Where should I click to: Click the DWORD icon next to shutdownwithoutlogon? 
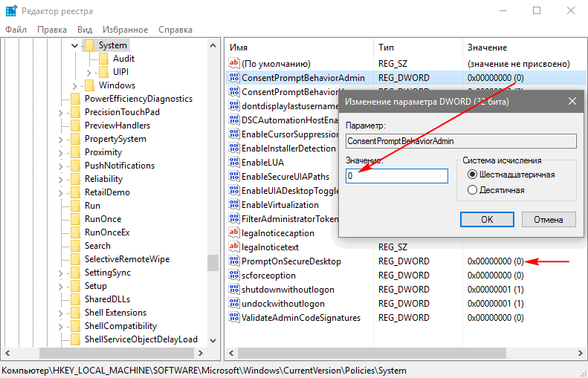click(234, 290)
